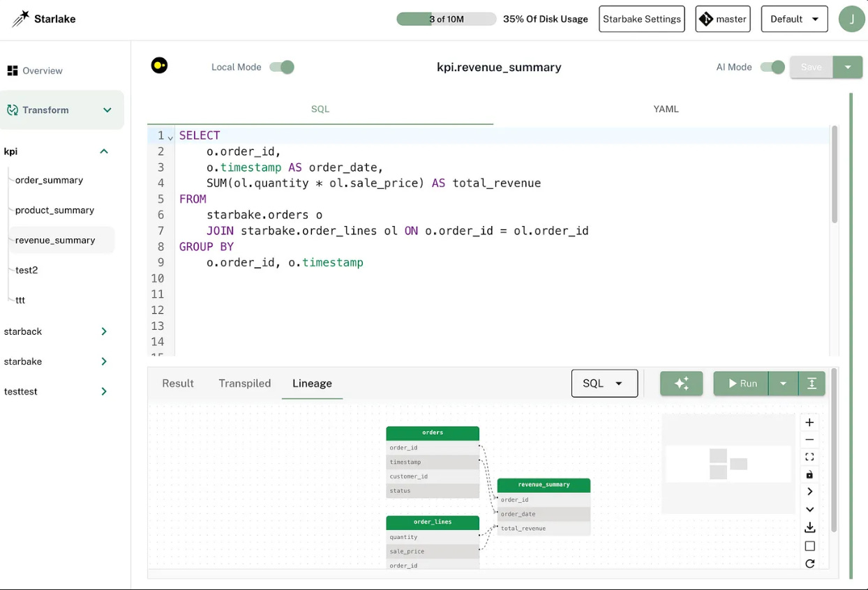
Task: Open ttt in the kpi tree
Action: tap(20, 300)
